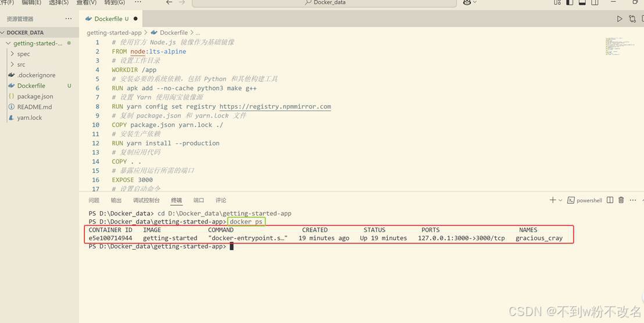Click the whale icon beside .dockerignore

(12, 75)
